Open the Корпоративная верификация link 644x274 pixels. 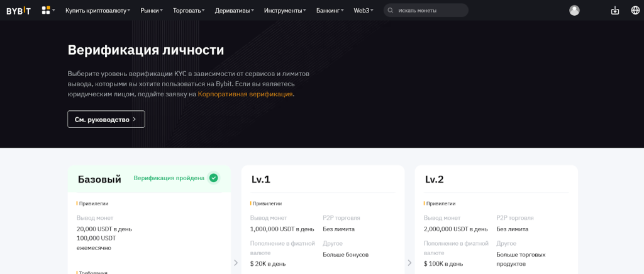coord(245,94)
